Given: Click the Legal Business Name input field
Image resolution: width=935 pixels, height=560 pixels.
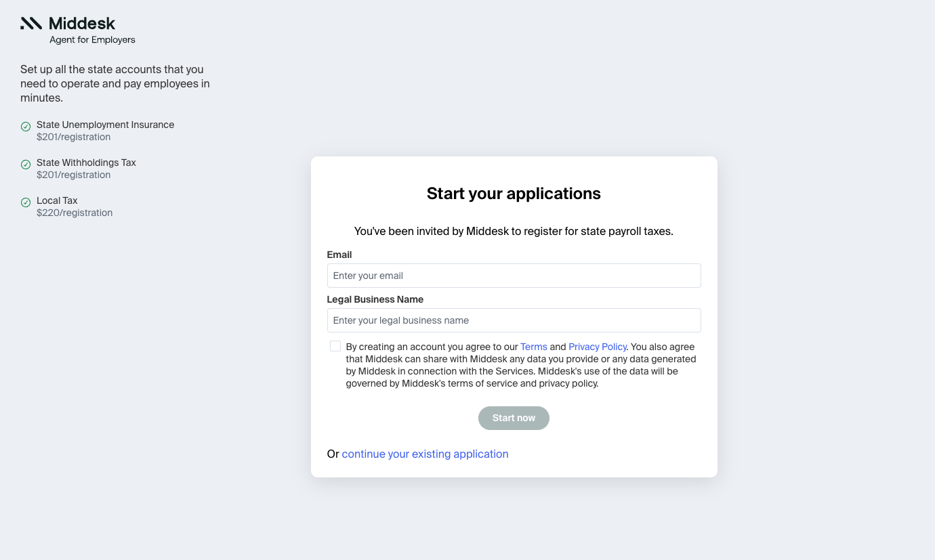Looking at the screenshot, I should click(x=514, y=320).
